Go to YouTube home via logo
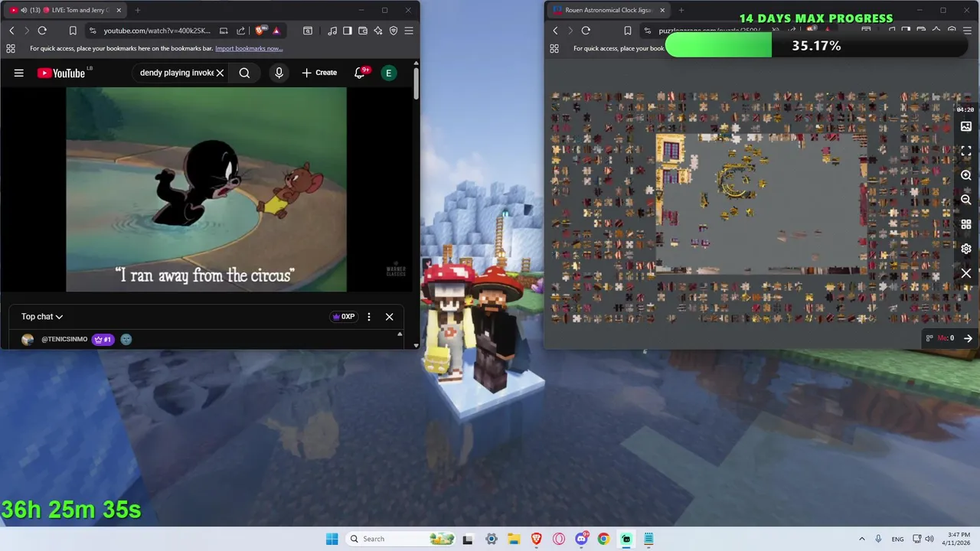Screen dimensions: 980x551 click(x=60, y=73)
